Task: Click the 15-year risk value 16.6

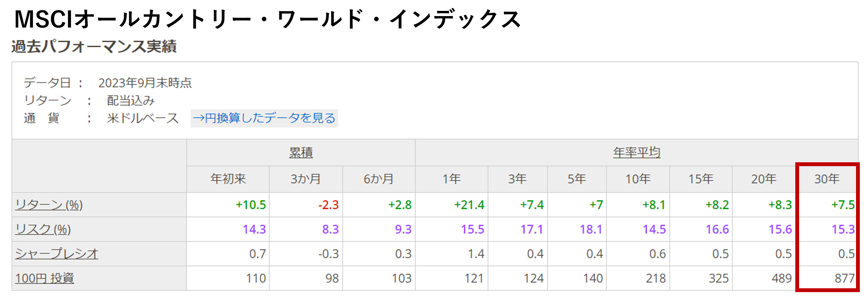Action: [x=717, y=230]
